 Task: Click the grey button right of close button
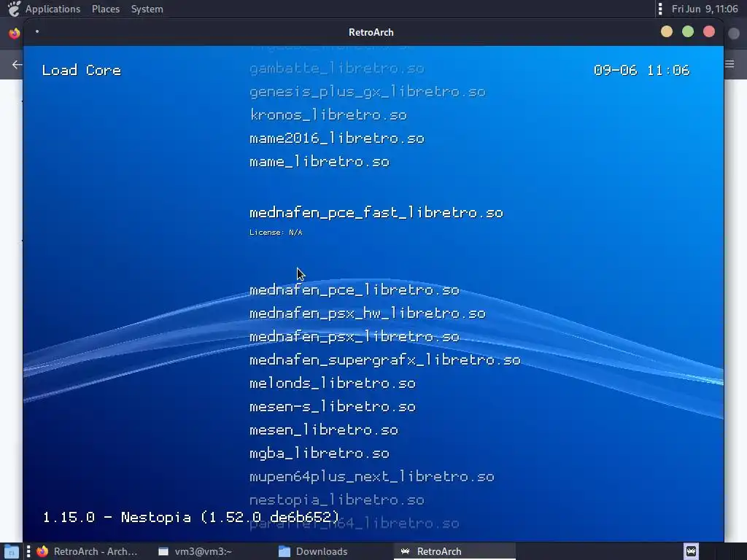[734, 34]
